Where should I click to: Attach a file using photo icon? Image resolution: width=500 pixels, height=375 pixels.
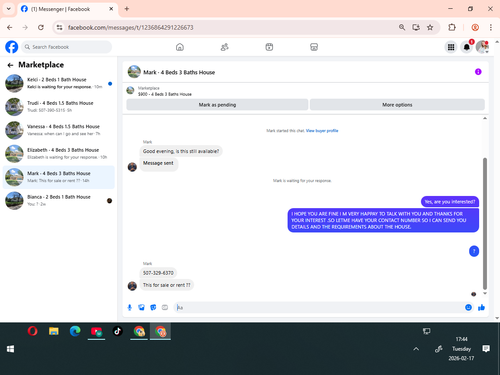[x=141, y=307]
